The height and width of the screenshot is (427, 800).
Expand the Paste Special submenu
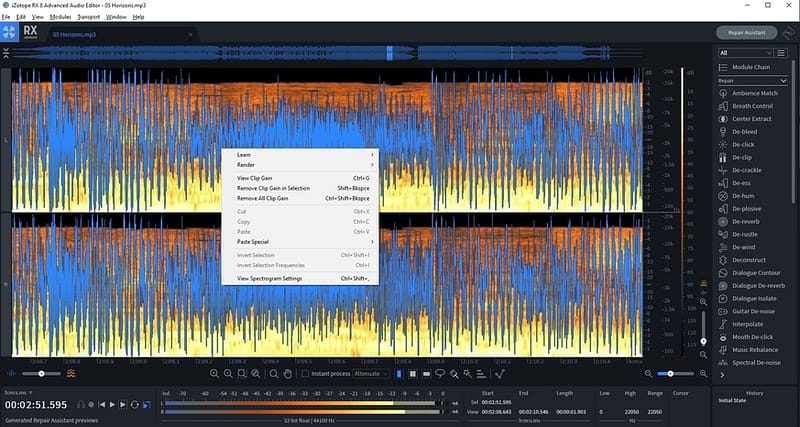[x=300, y=242]
